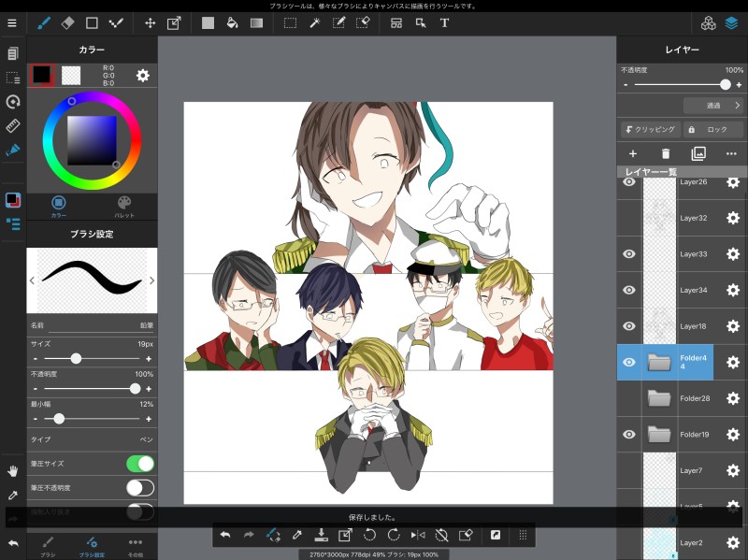Switch to the Brush bottom tab
The image size is (748, 560).
[48, 547]
